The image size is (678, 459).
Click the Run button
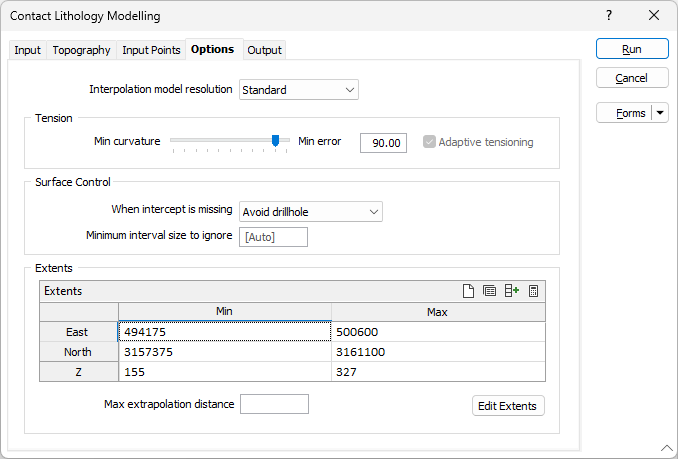coord(632,49)
